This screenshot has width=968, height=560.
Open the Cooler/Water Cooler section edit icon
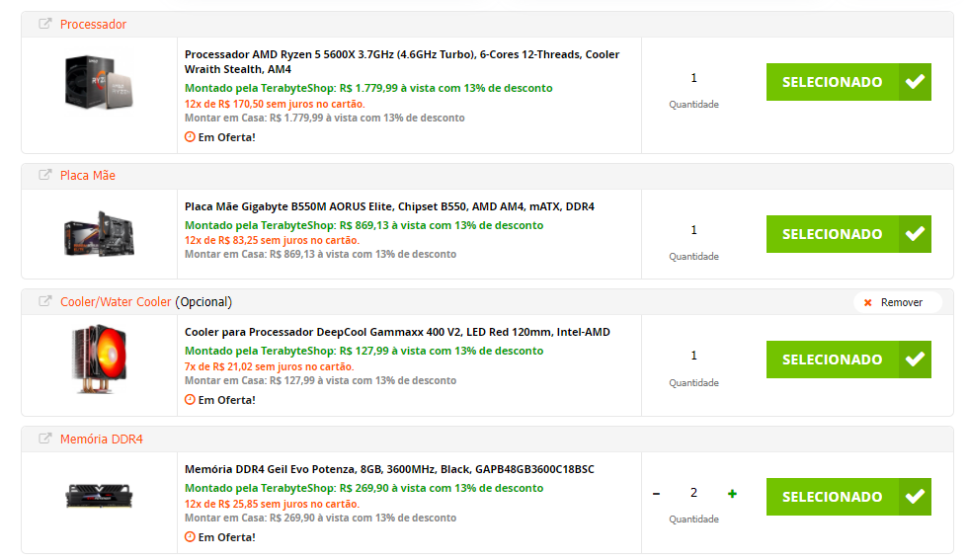(x=45, y=301)
